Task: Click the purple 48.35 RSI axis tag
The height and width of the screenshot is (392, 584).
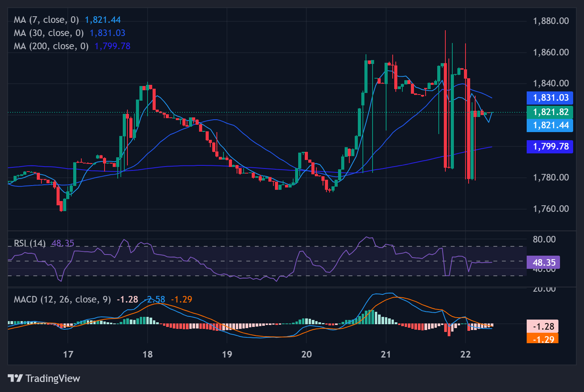Action: pyautogui.click(x=543, y=263)
